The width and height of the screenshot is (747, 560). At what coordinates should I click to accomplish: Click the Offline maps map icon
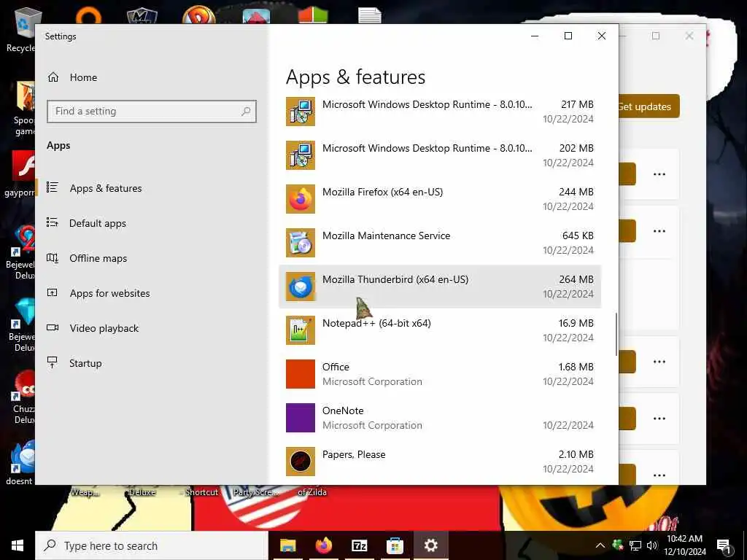(x=53, y=258)
